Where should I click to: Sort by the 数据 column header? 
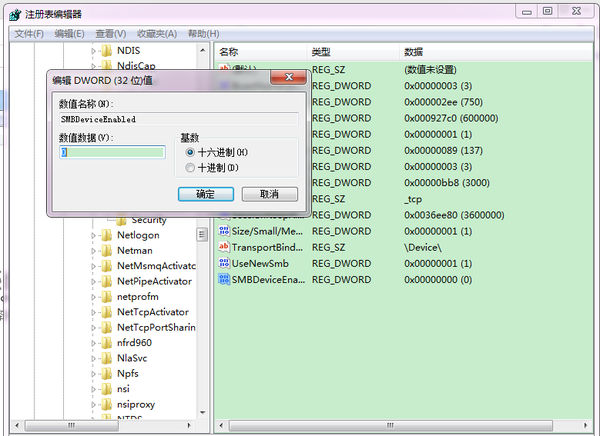click(496, 52)
